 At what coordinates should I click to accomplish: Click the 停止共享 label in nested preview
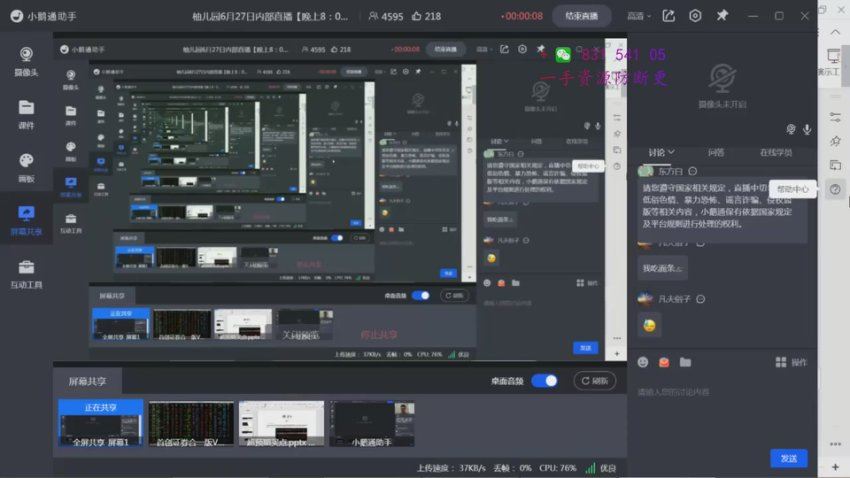click(378, 335)
